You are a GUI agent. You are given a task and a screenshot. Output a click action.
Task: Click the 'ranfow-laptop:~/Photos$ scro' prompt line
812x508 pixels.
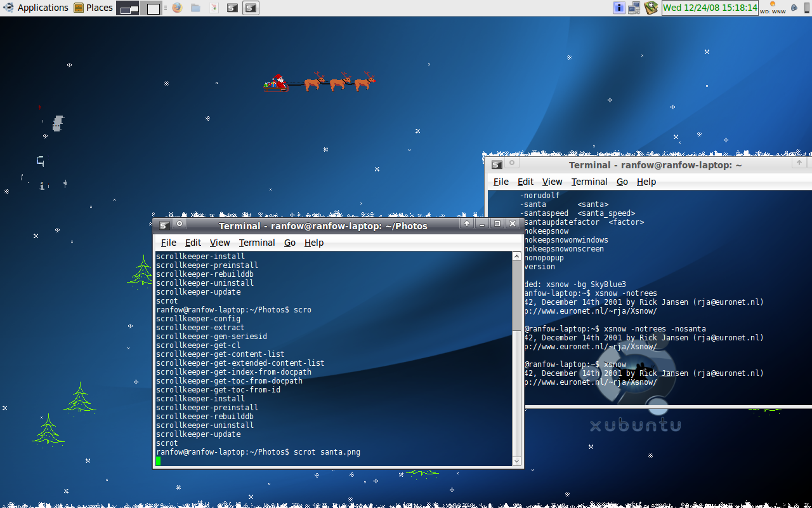coord(233,310)
